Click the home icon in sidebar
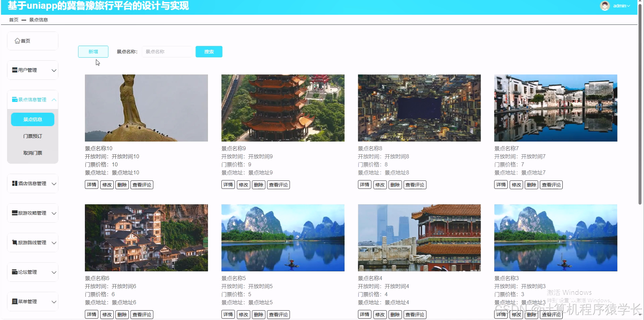This screenshot has width=644, height=320. click(17, 41)
